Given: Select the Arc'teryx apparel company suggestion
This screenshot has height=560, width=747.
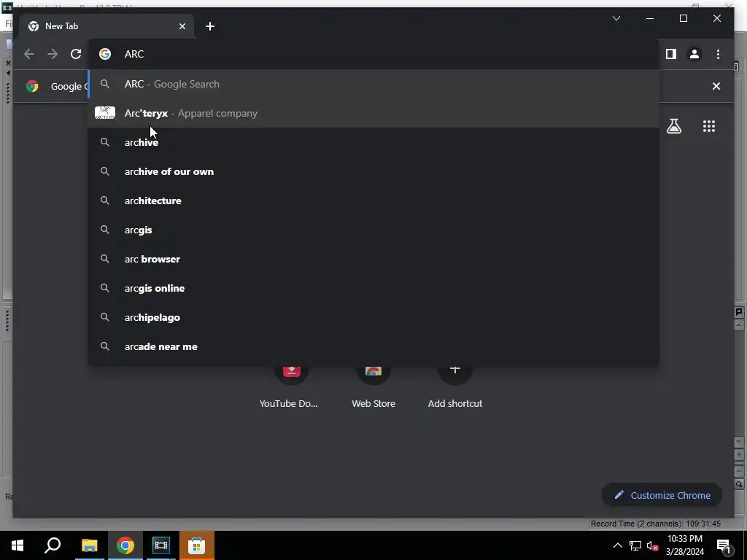Looking at the screenshot, I should pos(373,113).
